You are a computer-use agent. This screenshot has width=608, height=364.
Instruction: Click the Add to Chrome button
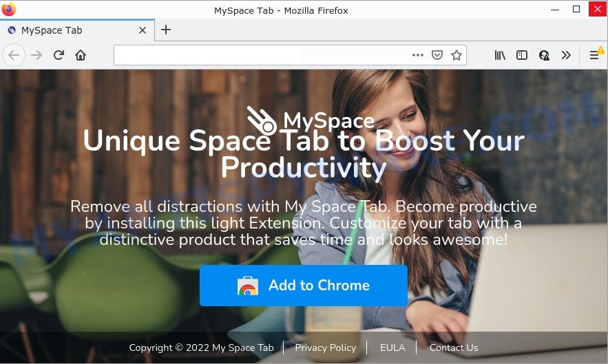304,286
